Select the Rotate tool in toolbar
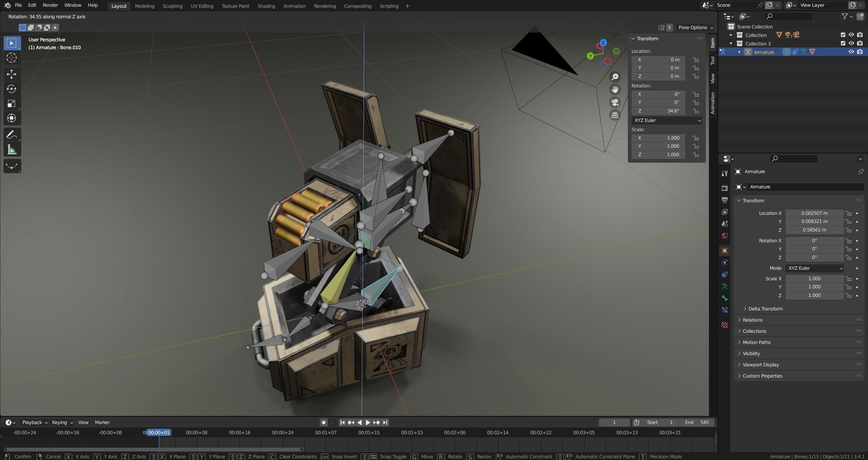 (12, 89)
